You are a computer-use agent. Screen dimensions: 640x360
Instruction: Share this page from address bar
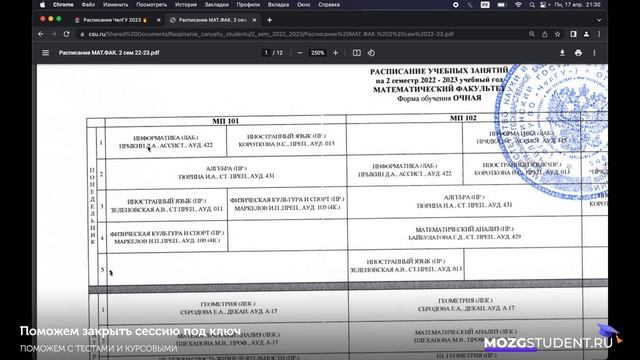pyautogui.click(x=544, y=34)
